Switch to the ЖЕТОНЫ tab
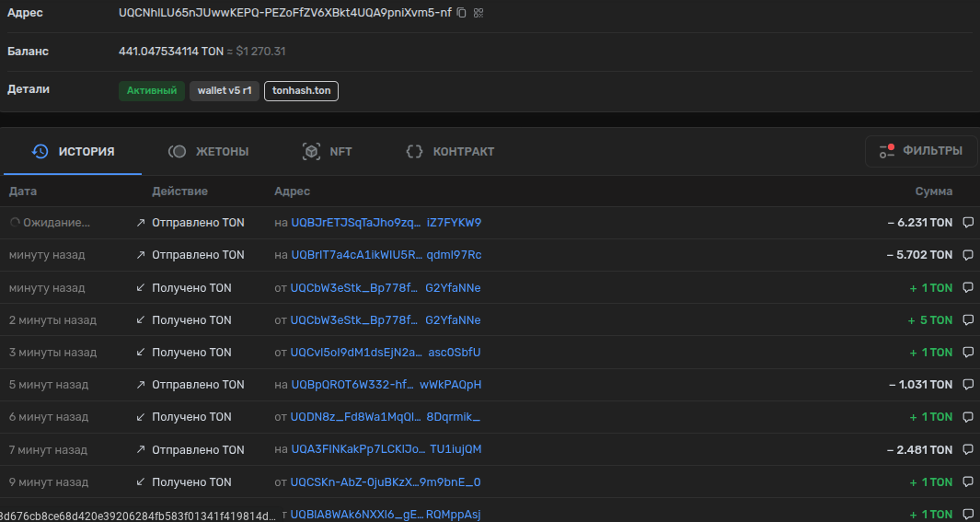The height and width of the screenshot is (522, 980). click(209, 152)
